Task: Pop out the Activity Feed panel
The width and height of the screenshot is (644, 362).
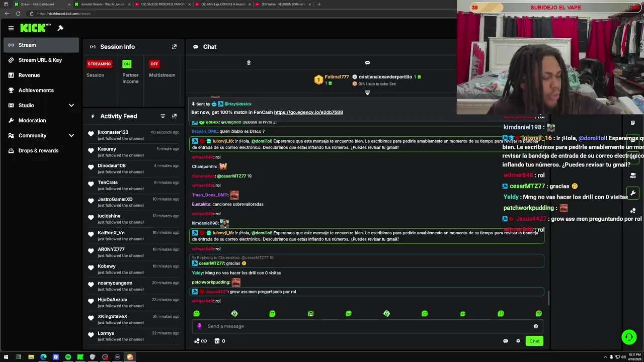Action: (x=174, y=116)
